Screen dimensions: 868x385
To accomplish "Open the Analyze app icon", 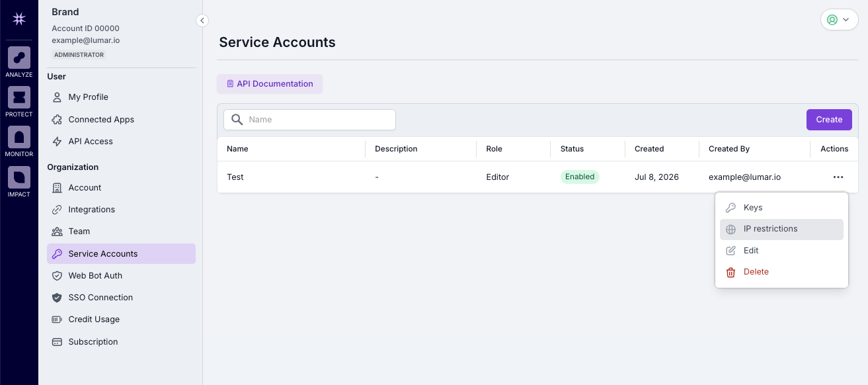I will click(x=19, y=58).
